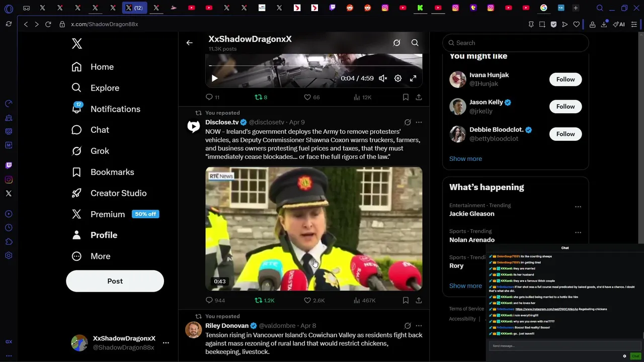Screen dimensions: 644x362
Task: Click the X logo in sidebar
Action: pos(76,43)
